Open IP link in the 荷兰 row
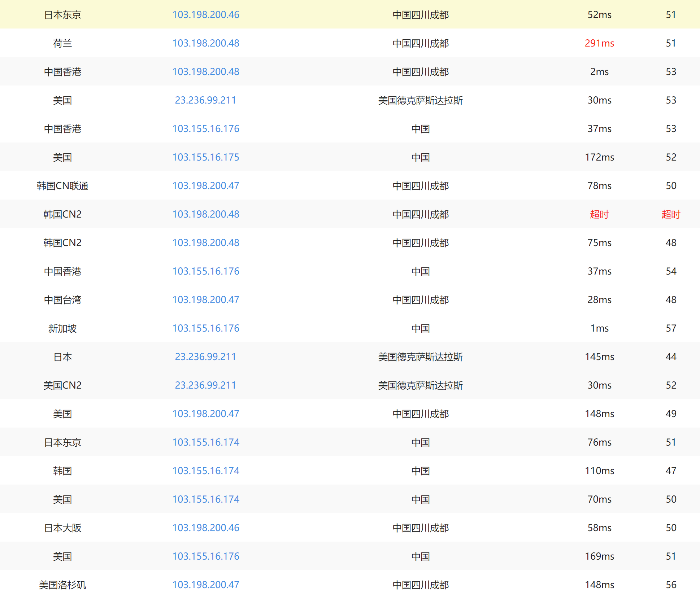This screenshot has width=700, height=595. (x=205, y=43)
